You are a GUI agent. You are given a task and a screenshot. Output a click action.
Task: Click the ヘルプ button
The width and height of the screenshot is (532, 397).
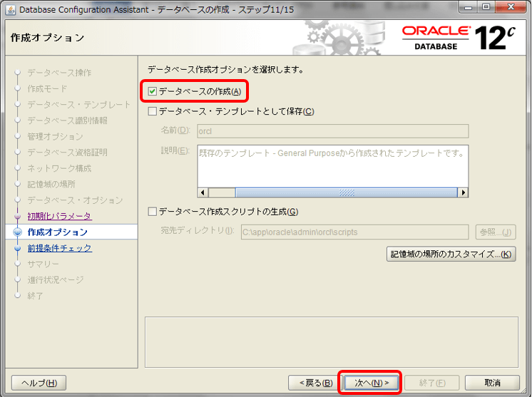click(39, 383)
